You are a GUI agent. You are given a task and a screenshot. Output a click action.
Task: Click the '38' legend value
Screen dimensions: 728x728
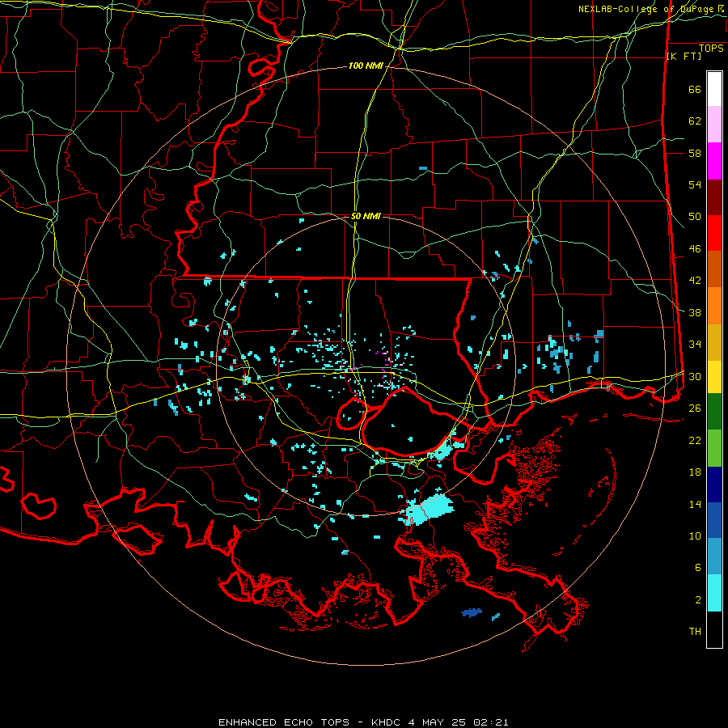[695, 312]
